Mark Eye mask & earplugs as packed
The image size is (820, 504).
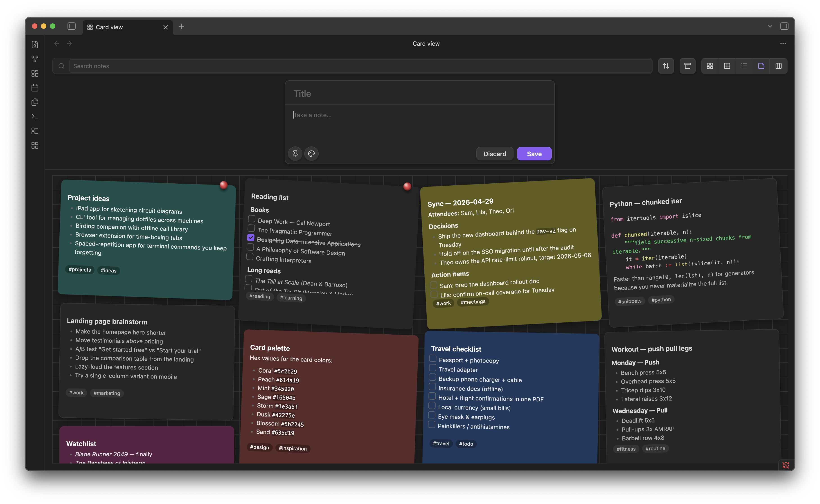click(432, 415)
